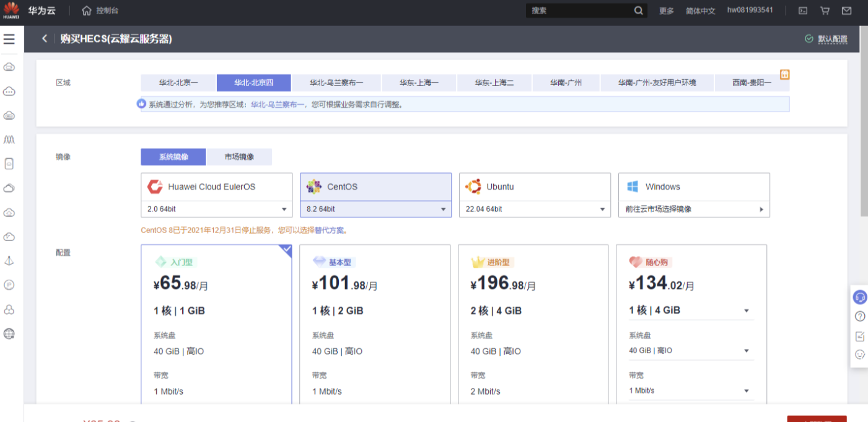Select the 基本型 ¥101.98 configuration card
Viewport: 868px width, 422px height.
[375, 324]
